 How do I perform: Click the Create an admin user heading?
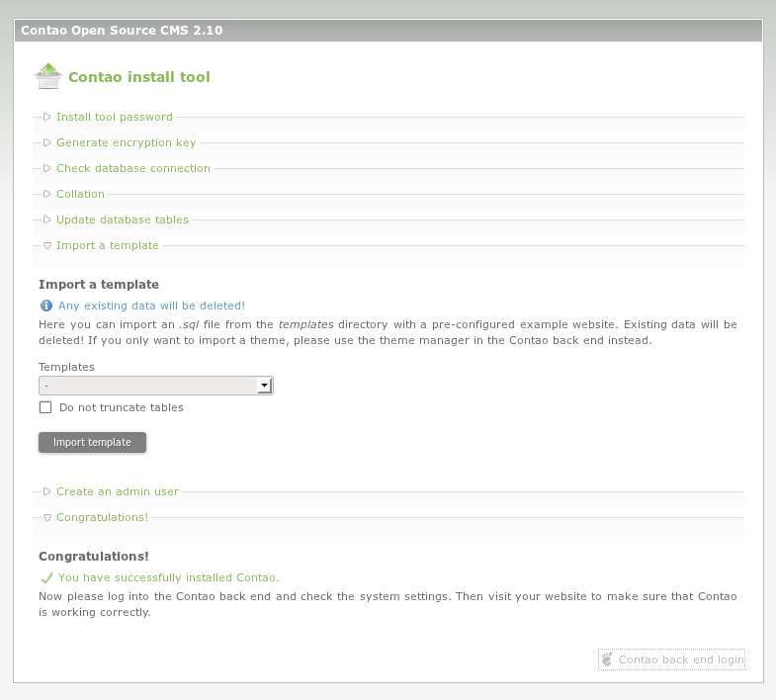click(118, 491)
